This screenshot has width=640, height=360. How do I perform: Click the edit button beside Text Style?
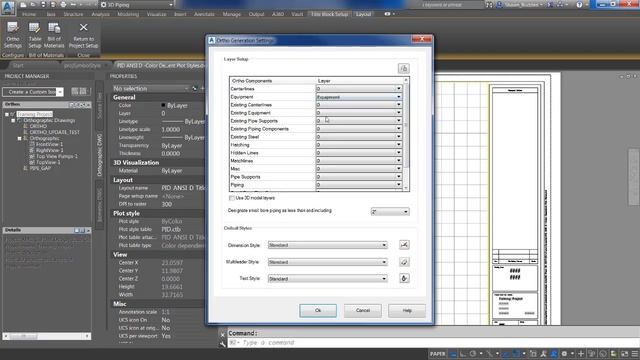click(x=404, y=278)
